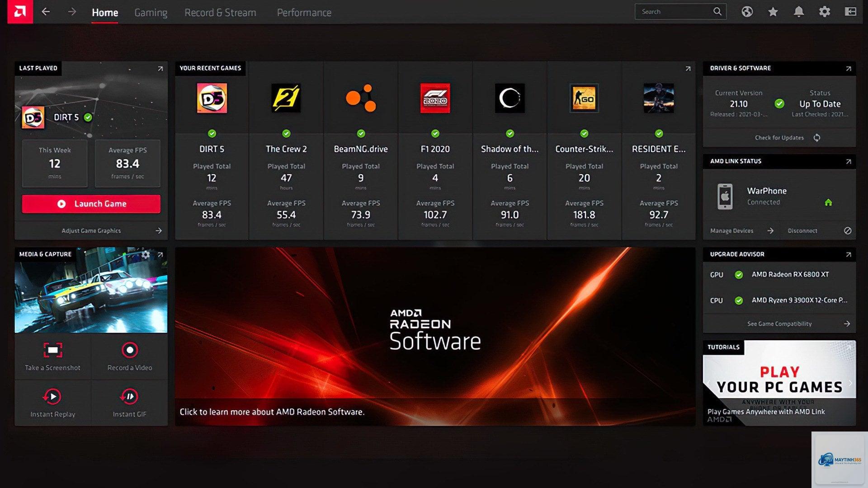The width and height of the screenshot is (868, 488).
Task: Click Average FPS 83.4 in Last Played
Action: click(127, 163)
